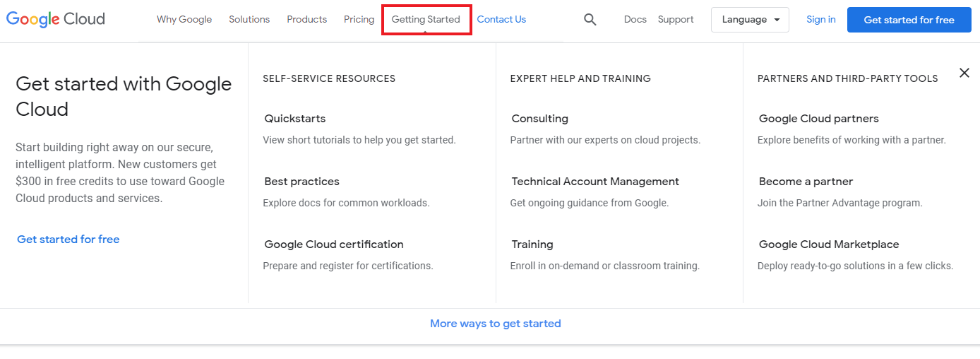Click the search magnifier icon

click(590, 20)
